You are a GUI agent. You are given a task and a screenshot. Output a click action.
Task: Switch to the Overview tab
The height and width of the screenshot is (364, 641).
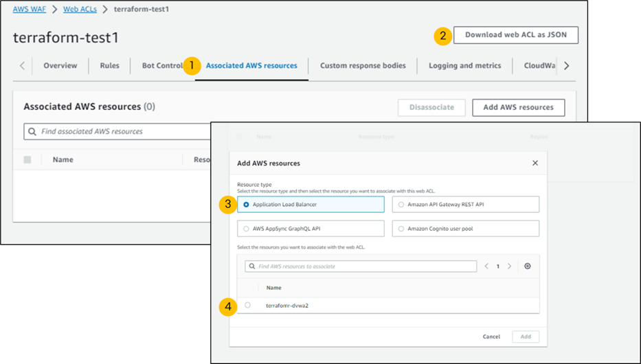click(60, 65)
